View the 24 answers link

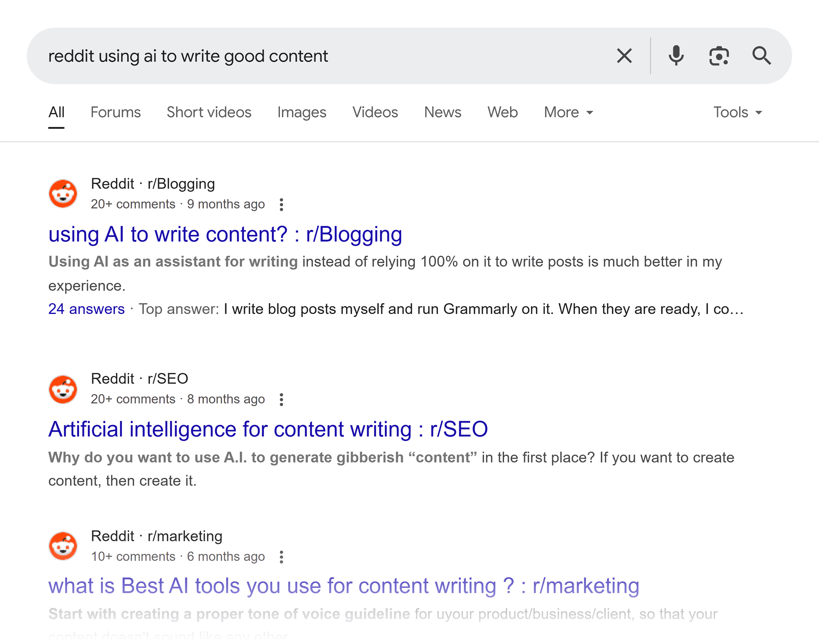point(86,308)
